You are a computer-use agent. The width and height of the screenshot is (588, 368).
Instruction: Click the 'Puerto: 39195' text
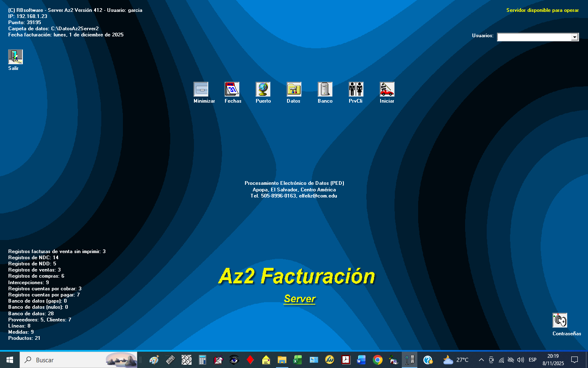pos(24,22)
